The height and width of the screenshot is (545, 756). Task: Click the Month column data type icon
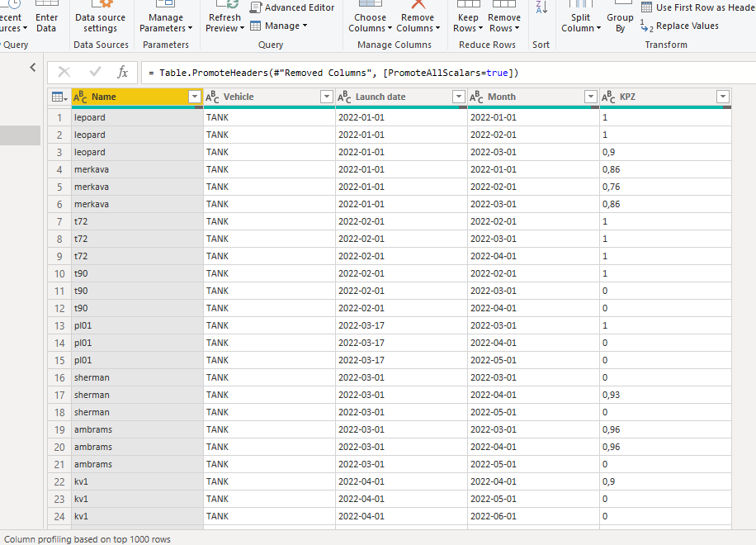(x=476, y=97)
